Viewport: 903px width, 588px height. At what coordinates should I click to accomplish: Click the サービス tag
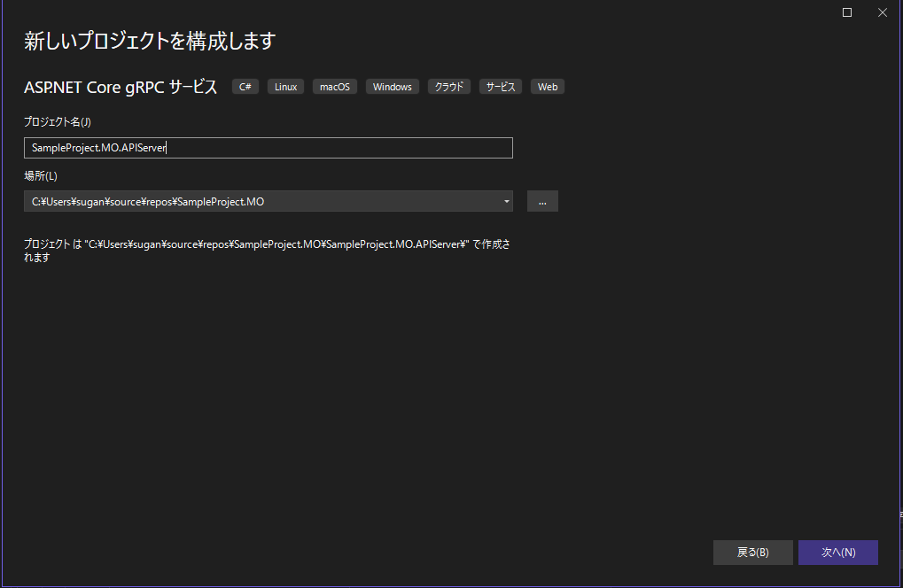[x=500, y=86]
